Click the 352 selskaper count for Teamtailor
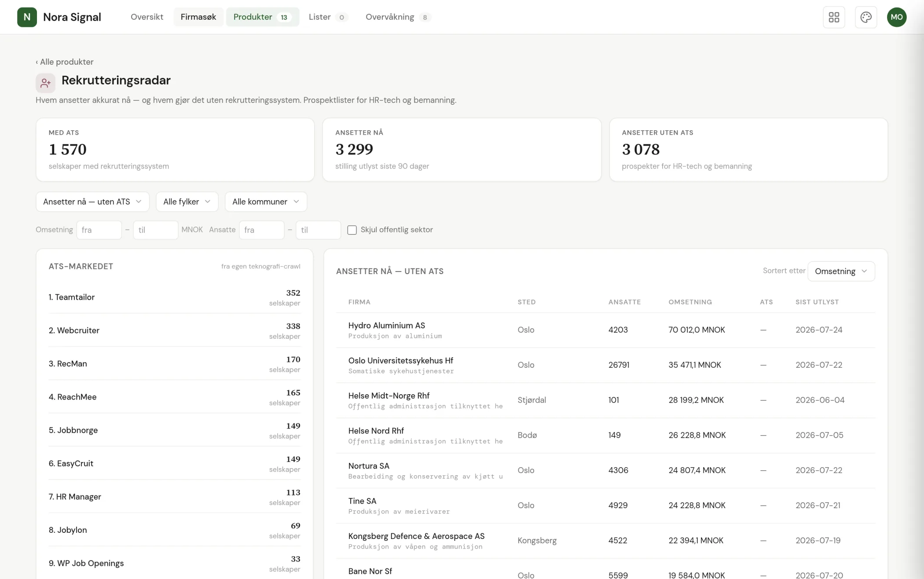 click(285, 297)
